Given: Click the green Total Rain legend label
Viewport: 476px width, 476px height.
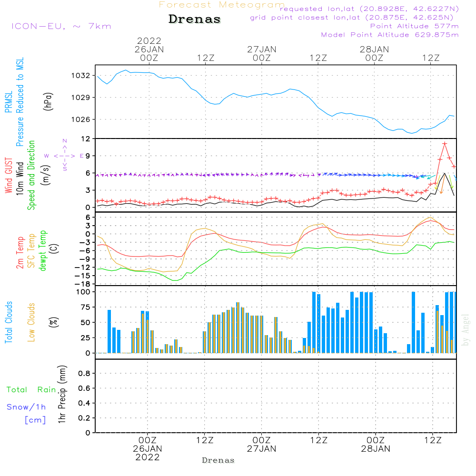Looking at the screenshot, I should pos(31,390).
